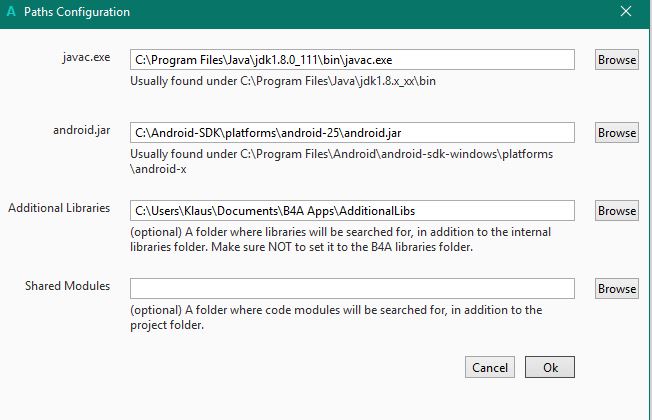Focus the android.jar path text box

(x=352, y=132)
